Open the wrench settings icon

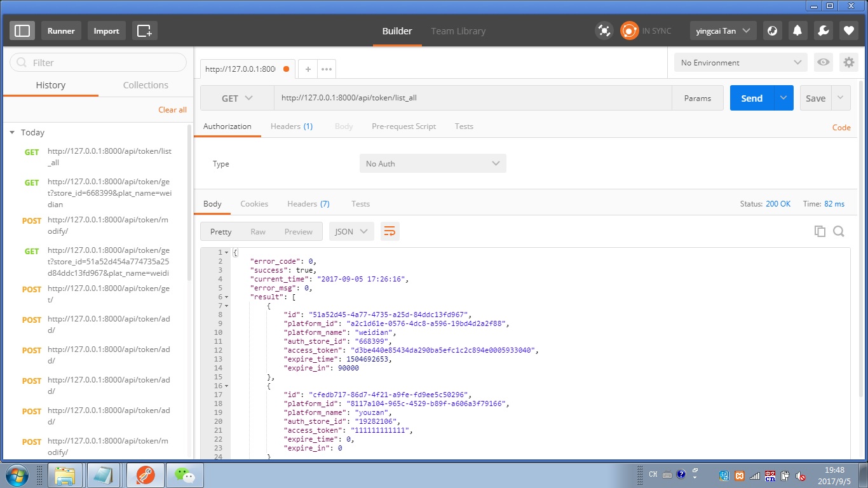pos(823,30)
